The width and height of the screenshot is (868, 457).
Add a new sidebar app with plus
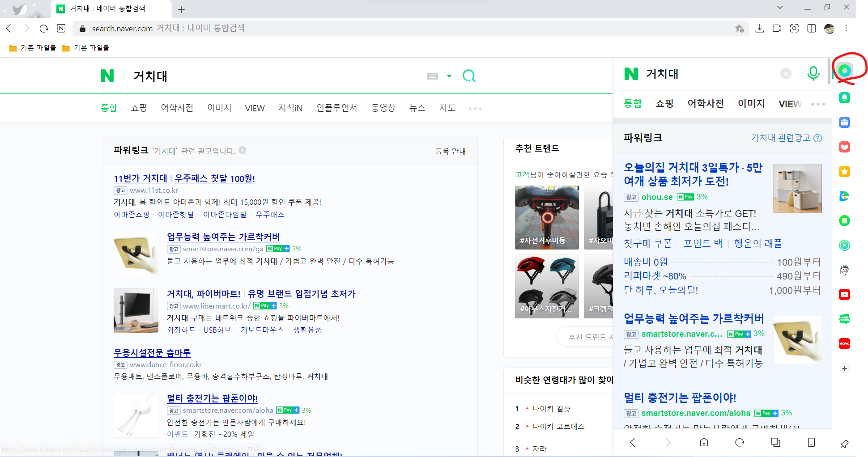[x=844, y=368]
